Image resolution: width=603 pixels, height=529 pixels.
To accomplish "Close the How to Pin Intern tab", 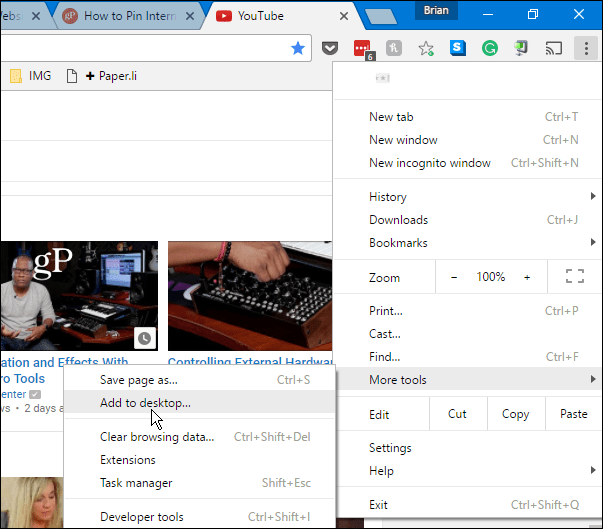I will coord(190,16).
